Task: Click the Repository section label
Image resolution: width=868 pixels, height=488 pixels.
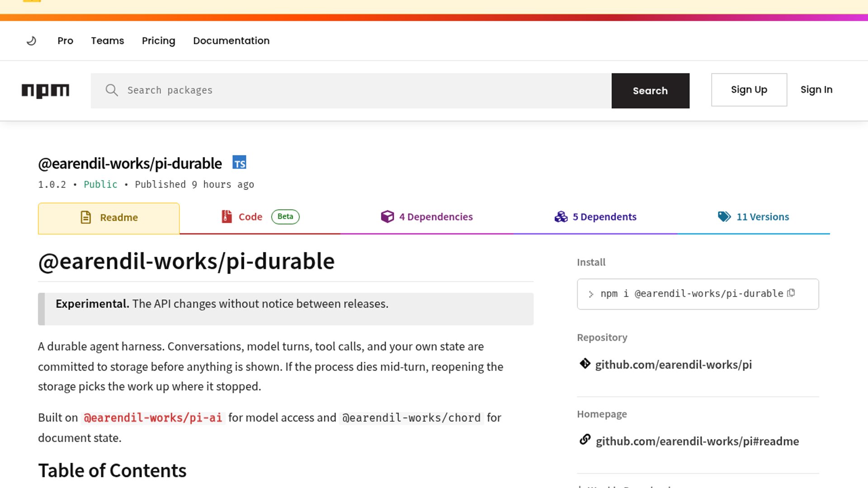Action: click(x=602, y=338)
